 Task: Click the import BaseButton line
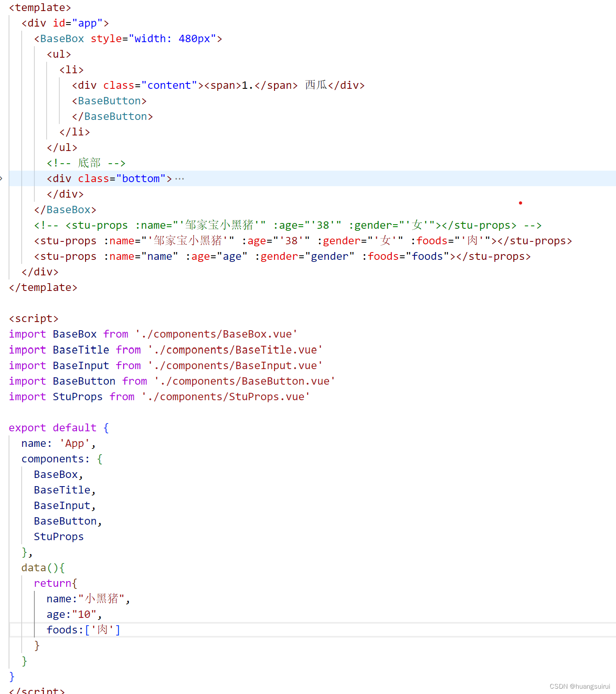point(172,381)
